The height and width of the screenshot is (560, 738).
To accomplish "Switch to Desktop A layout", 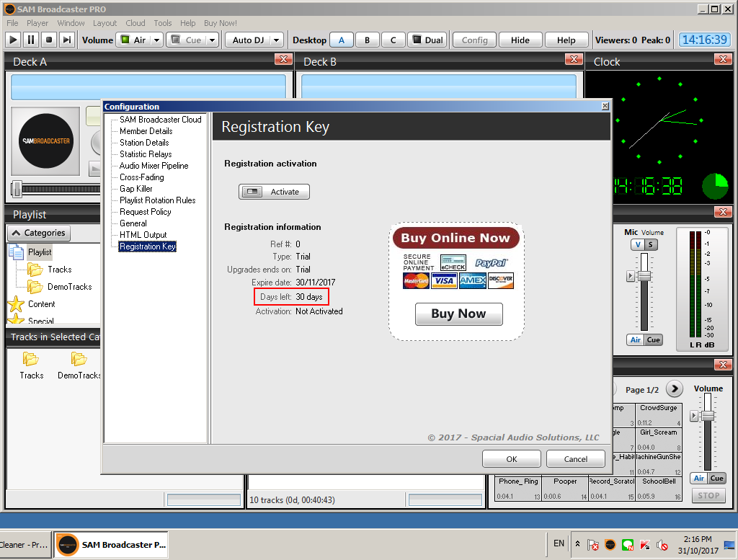I will [x=341, y=40].
